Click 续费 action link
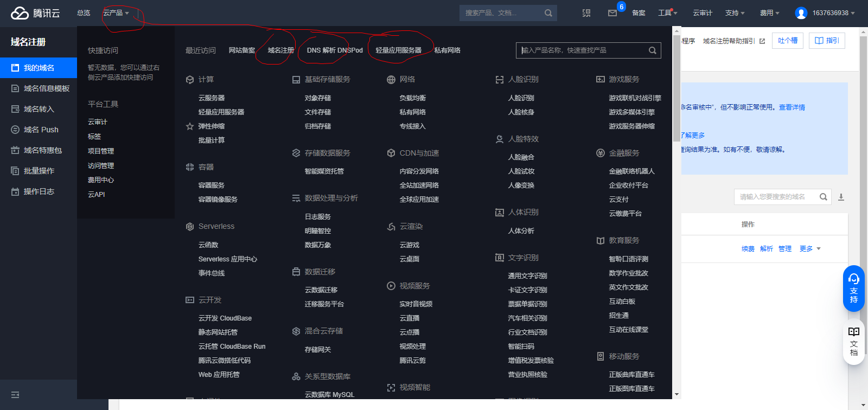 point(748,249)
